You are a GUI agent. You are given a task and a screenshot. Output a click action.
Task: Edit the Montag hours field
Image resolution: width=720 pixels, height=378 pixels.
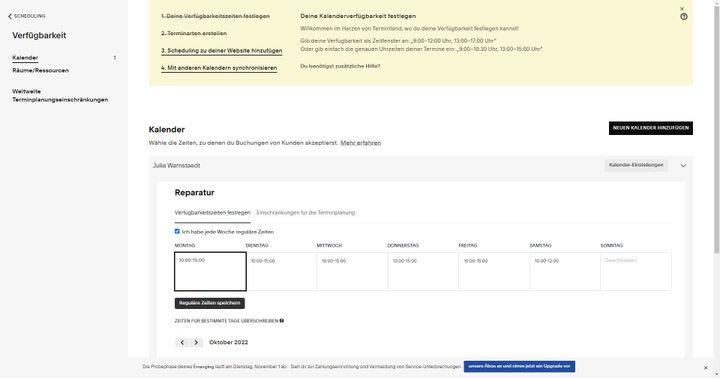tap(210, 271)
